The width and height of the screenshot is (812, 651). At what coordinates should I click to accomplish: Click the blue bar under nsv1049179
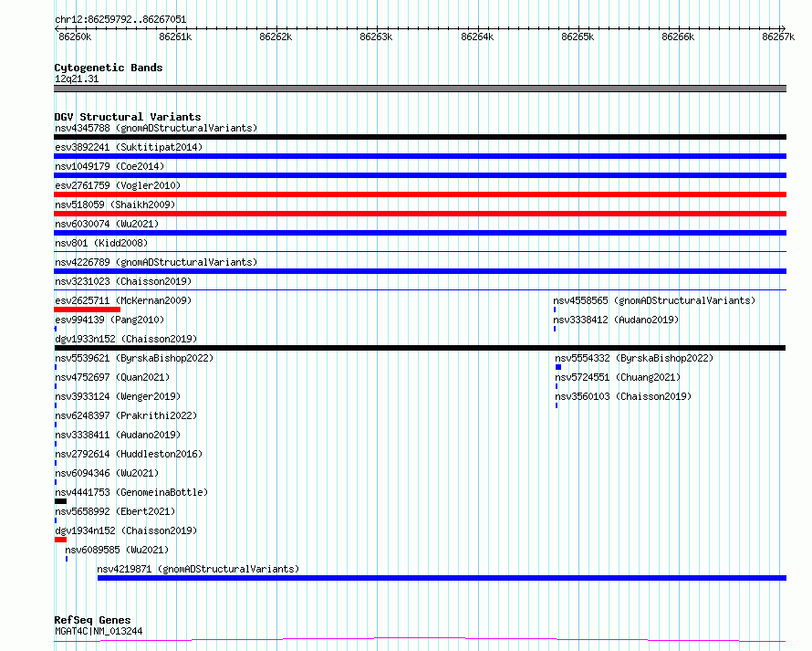[x=420, y=175]
